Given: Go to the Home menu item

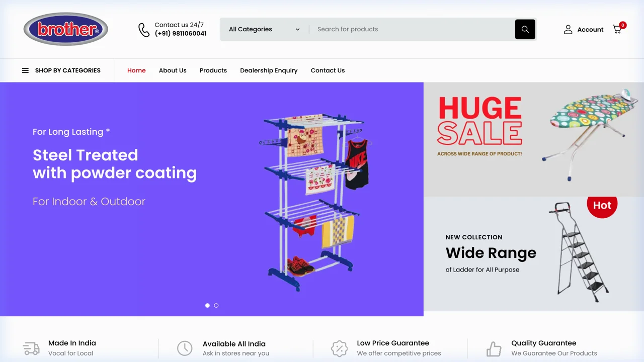Looking at the screenshot, I should [136, 70].
